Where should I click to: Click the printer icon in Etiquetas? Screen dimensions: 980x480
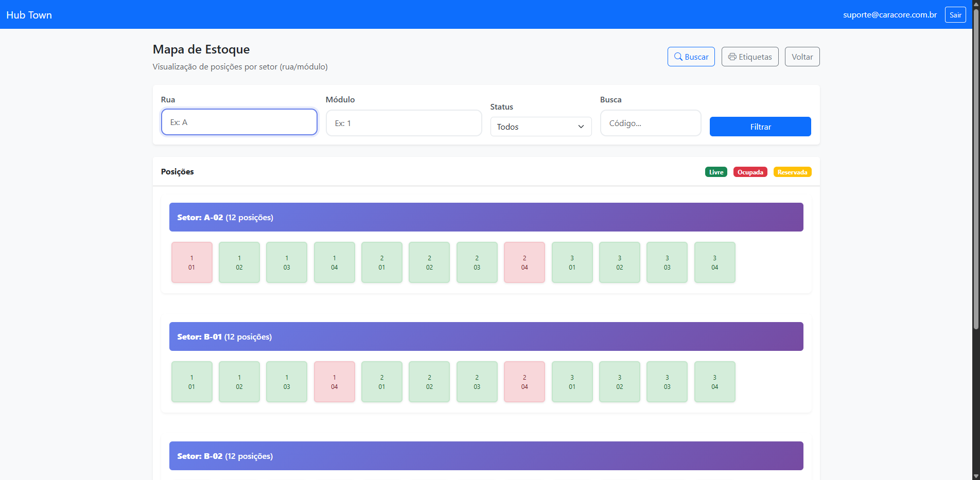[x=732, y=57]
